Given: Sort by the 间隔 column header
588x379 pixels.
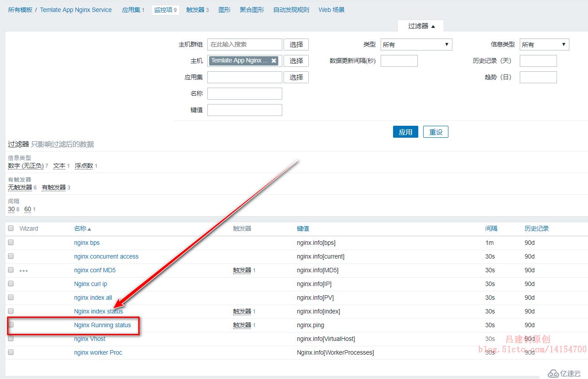Looking at the screenshot, I should [x=491, y=228].
